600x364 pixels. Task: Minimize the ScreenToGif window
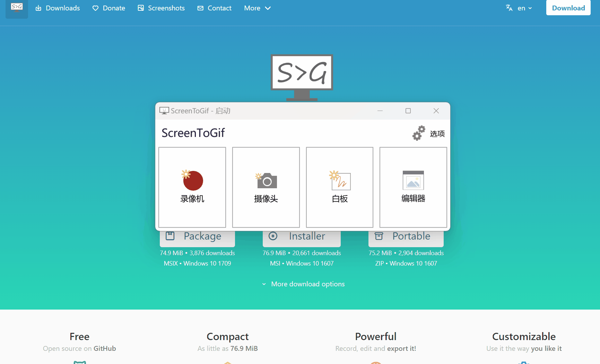(380, 111)
